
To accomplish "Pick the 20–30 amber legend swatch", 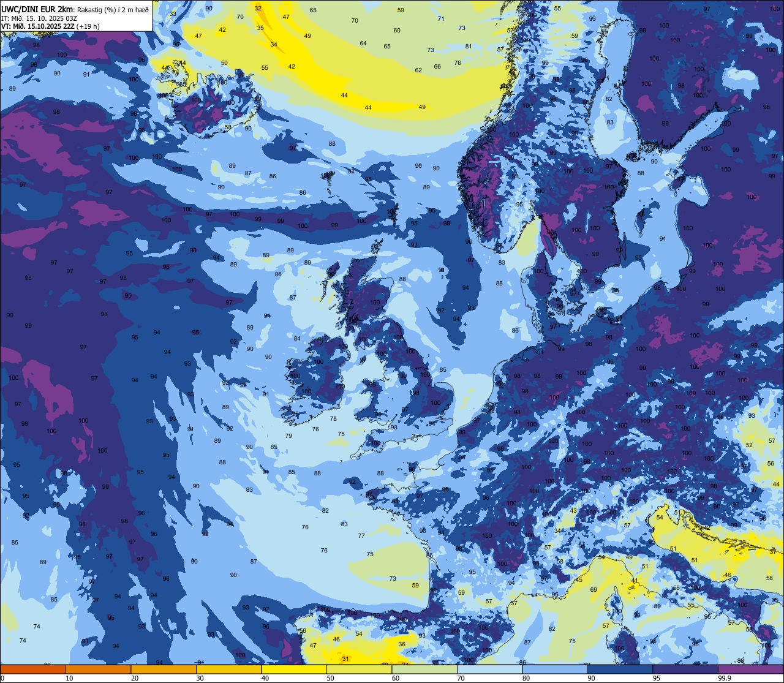I will click(x=164, y=669).
